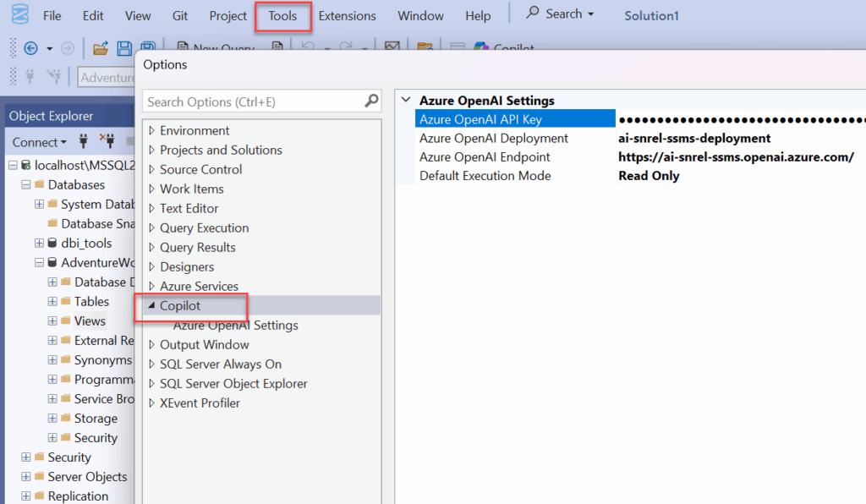Click the Views folder icon

[x=66, y=320]
